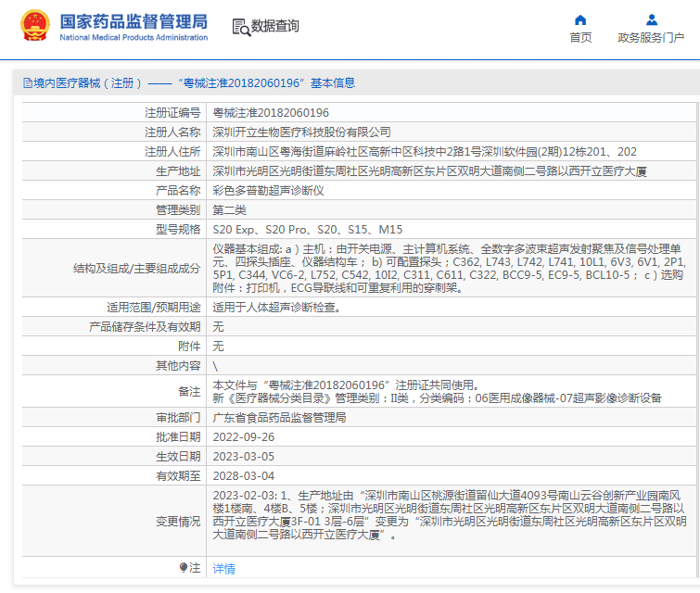
Task: Click the 结构及组成/主要组成成分 label
Action: (x=136, y=269)
